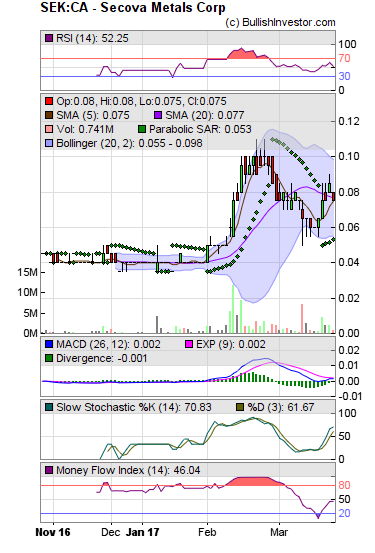
Task: Click the 0.12 price axis label
Action: pyautogui.click(x=349, y=121)
